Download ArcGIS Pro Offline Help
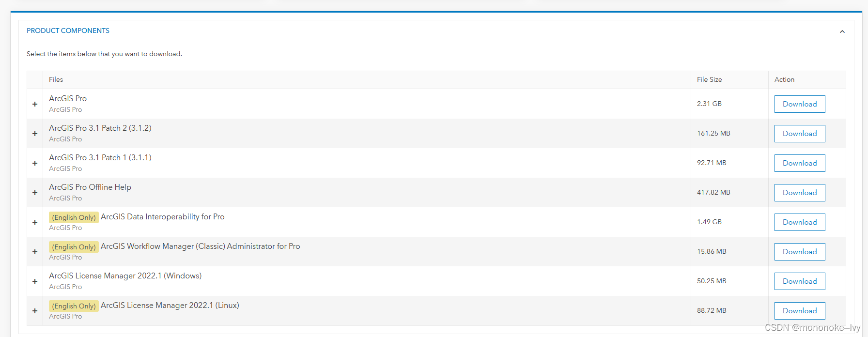The image size is (868, 337). [800, 193]
